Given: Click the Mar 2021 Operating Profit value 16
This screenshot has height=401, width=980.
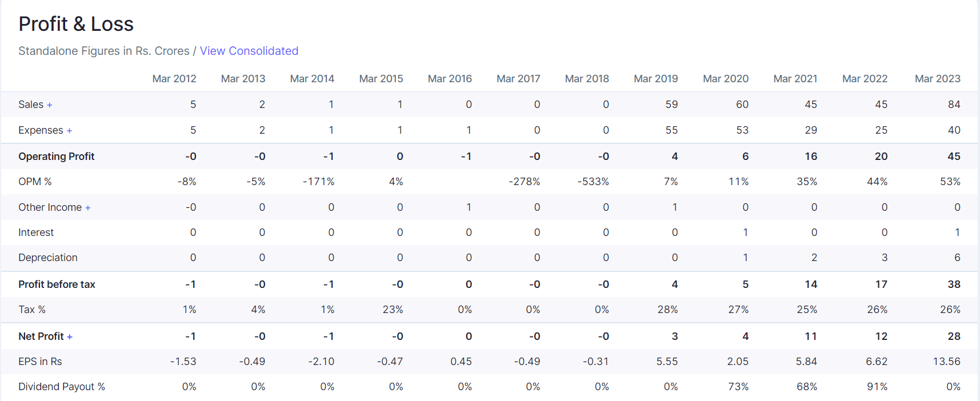Looking at the screenshot, I should (x=810, y=157).
